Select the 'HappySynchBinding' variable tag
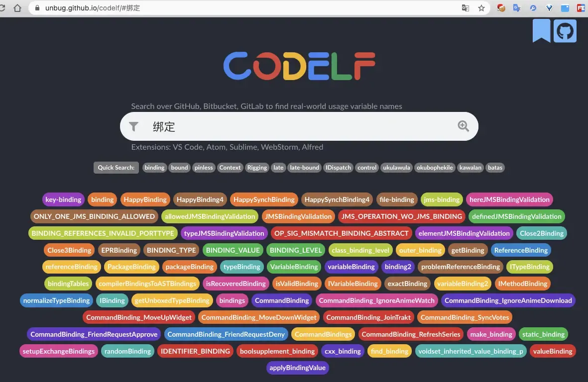The image size is (588, 382). [264, 199]
